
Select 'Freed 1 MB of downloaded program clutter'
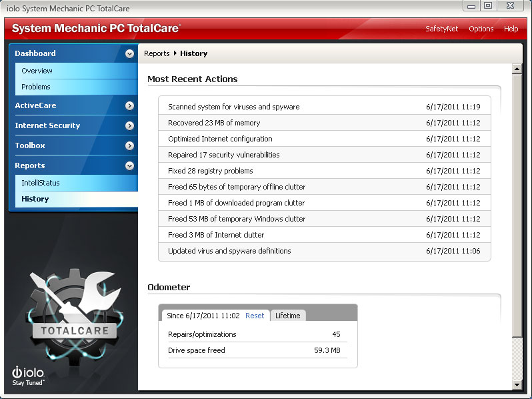coord(325,203)
